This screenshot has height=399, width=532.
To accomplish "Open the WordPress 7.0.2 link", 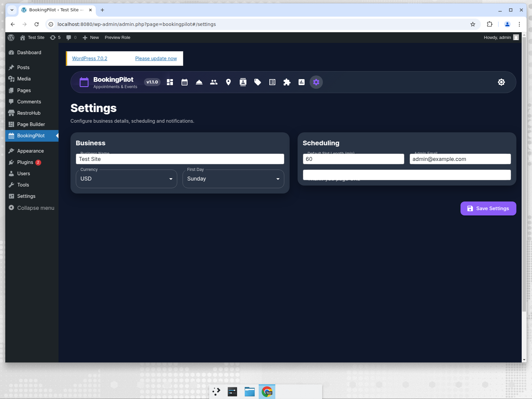I will click(x=90, y=59).
